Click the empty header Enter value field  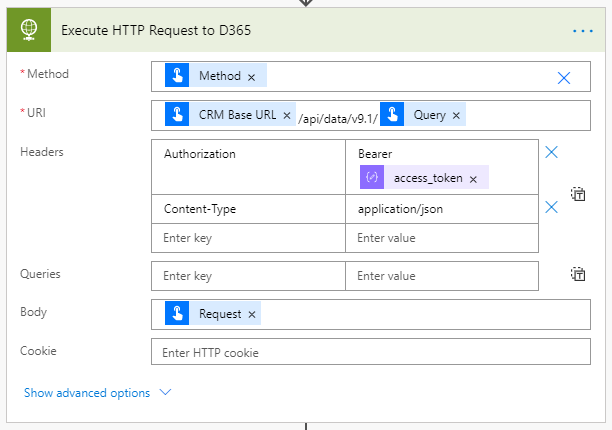click(441, 238)
